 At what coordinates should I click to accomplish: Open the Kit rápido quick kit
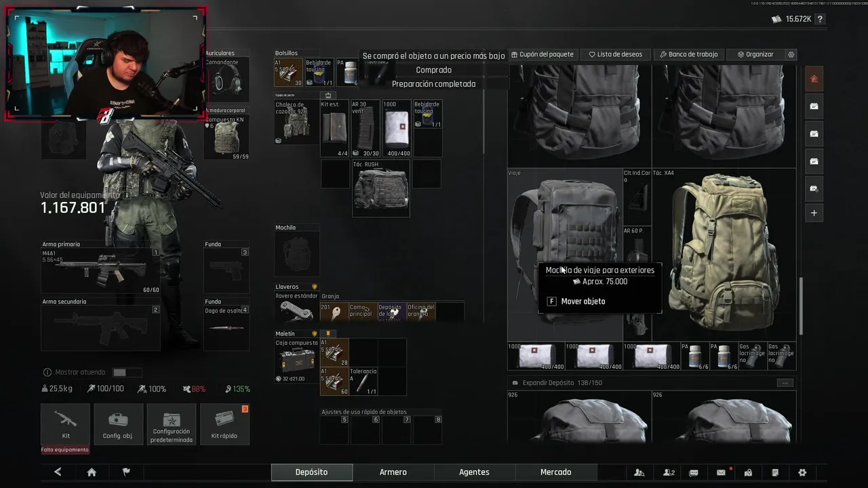click(224, 424)
